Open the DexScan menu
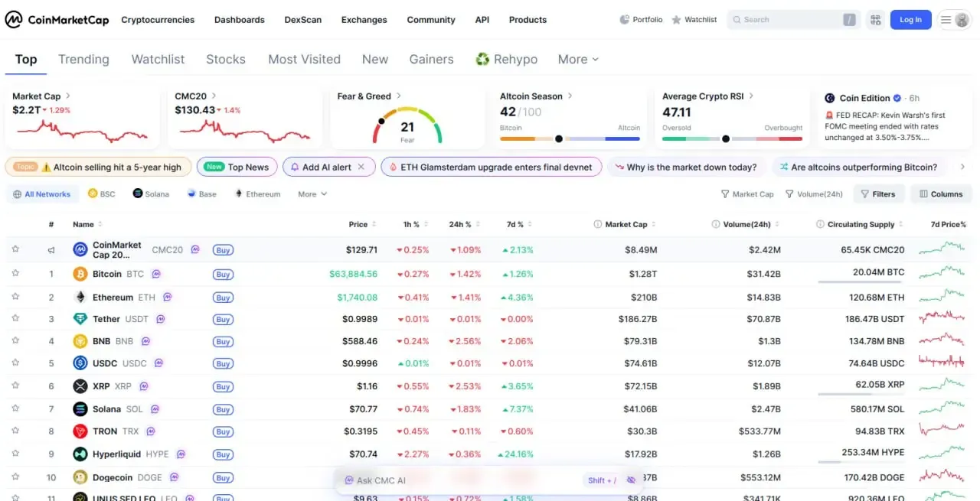This screenshot has width=980, height=501. 303,20
